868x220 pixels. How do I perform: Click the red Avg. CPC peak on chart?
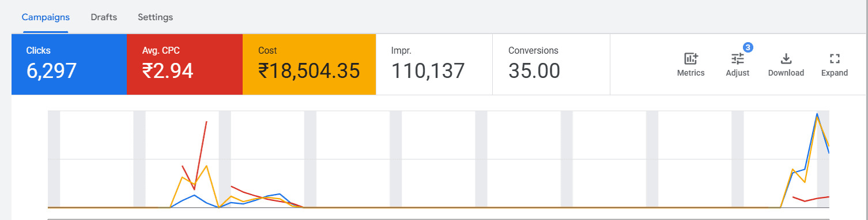[206, 122]
